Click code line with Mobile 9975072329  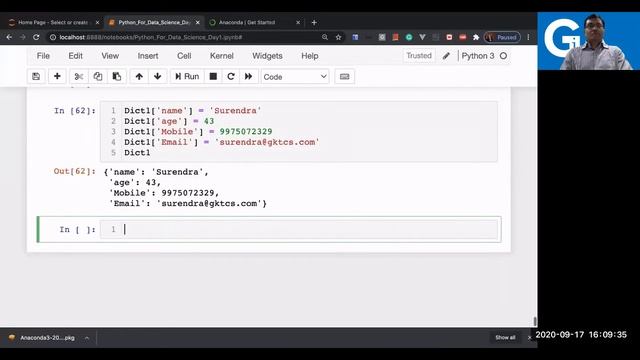point(198,132)
